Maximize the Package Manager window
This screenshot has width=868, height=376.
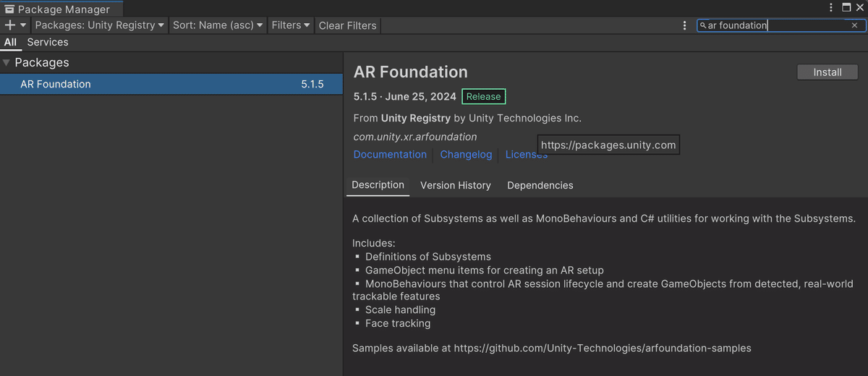pos(846,7)
